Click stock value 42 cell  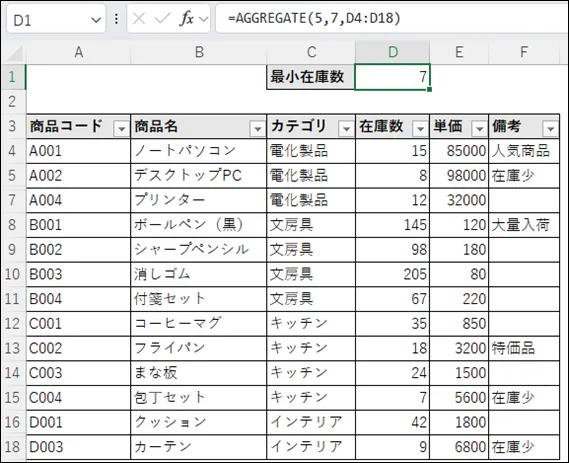click(x=393, y=422)
